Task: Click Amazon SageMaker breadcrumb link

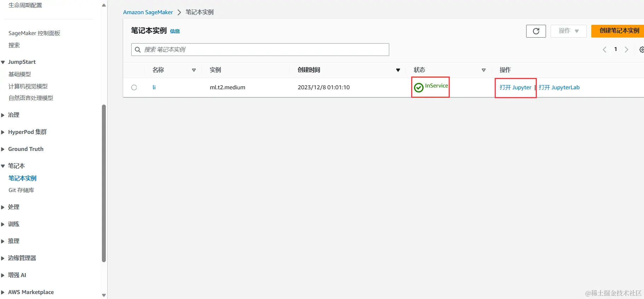Action: tap(148, 12)
